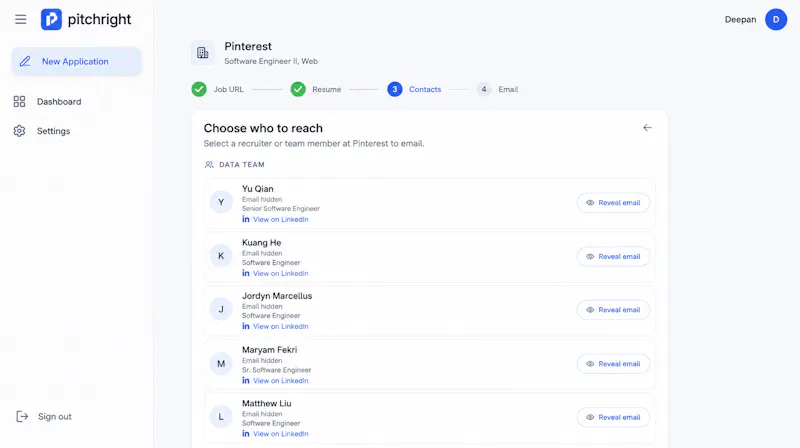800x448 pixels.
Task: Click LinkedIn icon under Matthew Liu
Action: (x=246, y=434)
